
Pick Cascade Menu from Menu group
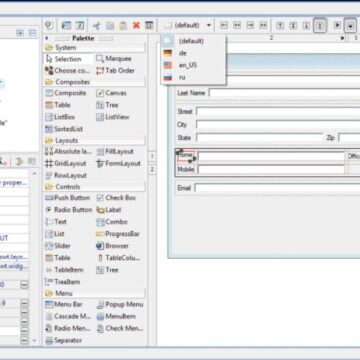[68, 316]
